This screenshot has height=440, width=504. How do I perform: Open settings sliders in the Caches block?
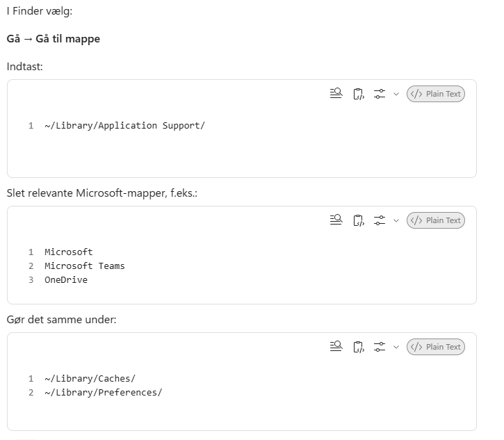[380, 347]
